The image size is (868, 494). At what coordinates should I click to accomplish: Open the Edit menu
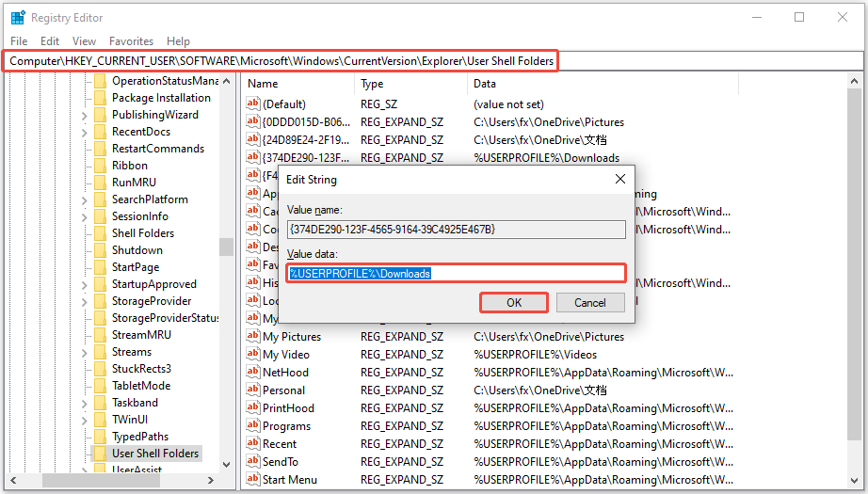click(49, 41)
